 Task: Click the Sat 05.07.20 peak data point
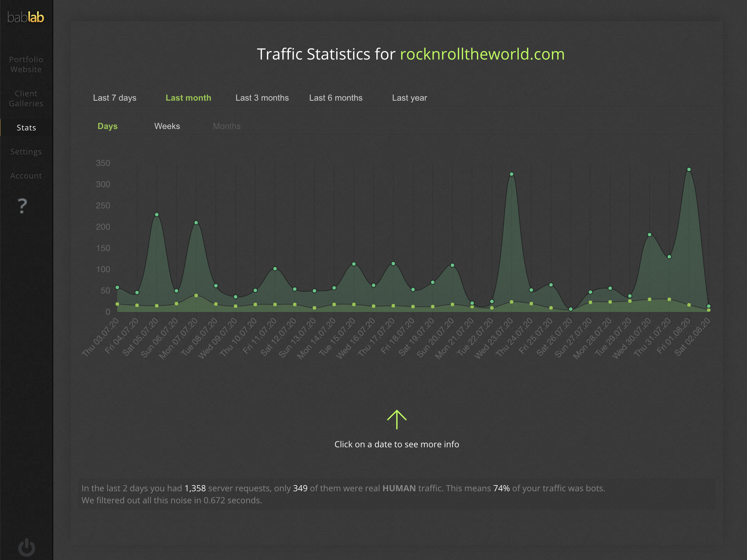coord(157,214)
